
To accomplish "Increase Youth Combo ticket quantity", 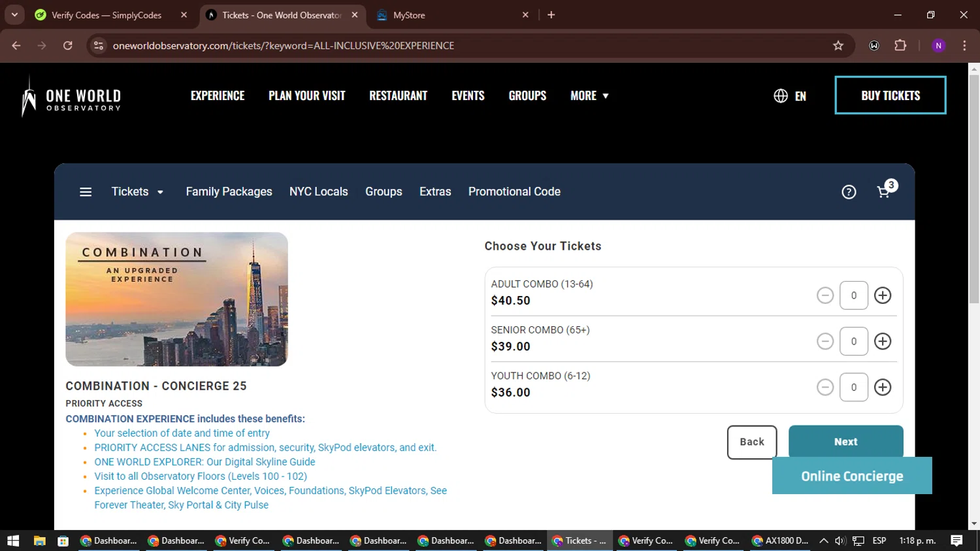I will click(x=883, y=387).
